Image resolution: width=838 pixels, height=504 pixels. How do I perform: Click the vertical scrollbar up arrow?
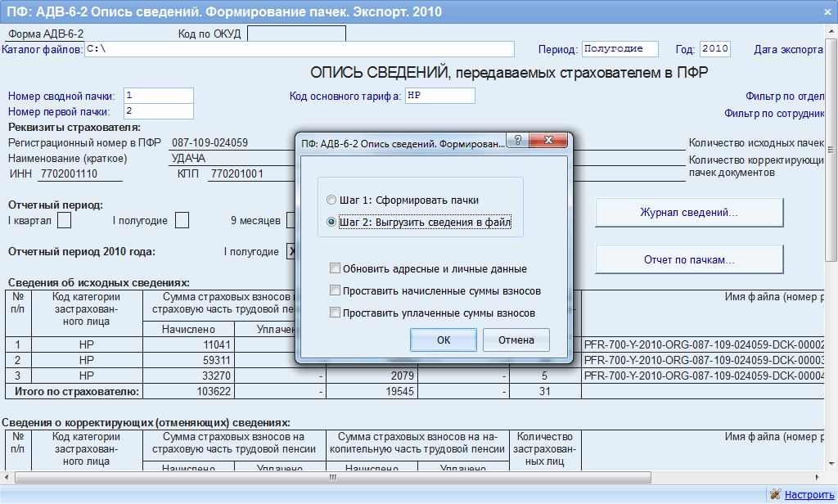[831, 32]
